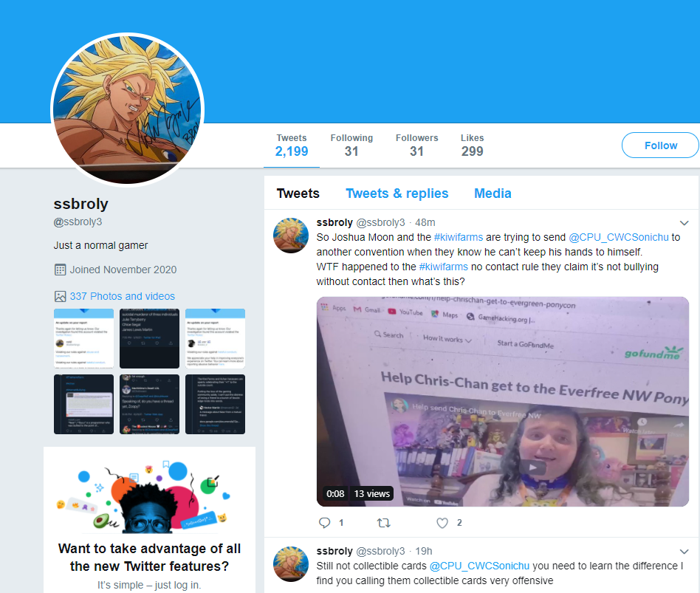View the Likes count of 299
Screen dimensions: 700x593
[x=472, y=145]
